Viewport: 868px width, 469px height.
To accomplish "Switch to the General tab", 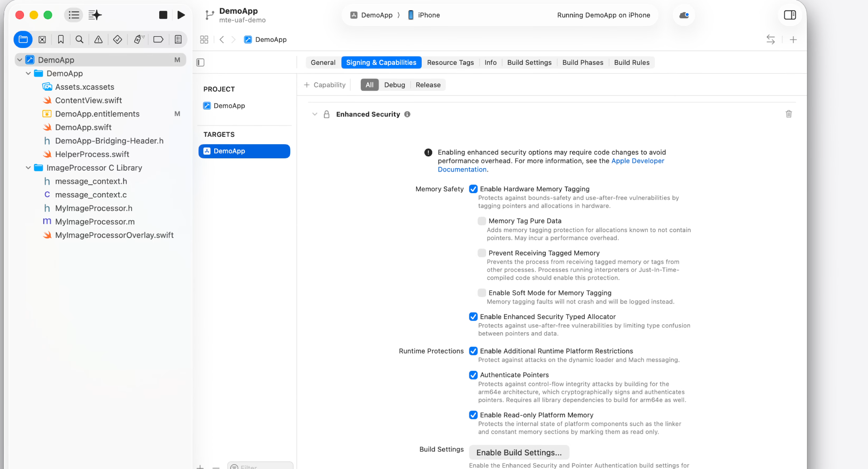I will [x=323, y=63].
